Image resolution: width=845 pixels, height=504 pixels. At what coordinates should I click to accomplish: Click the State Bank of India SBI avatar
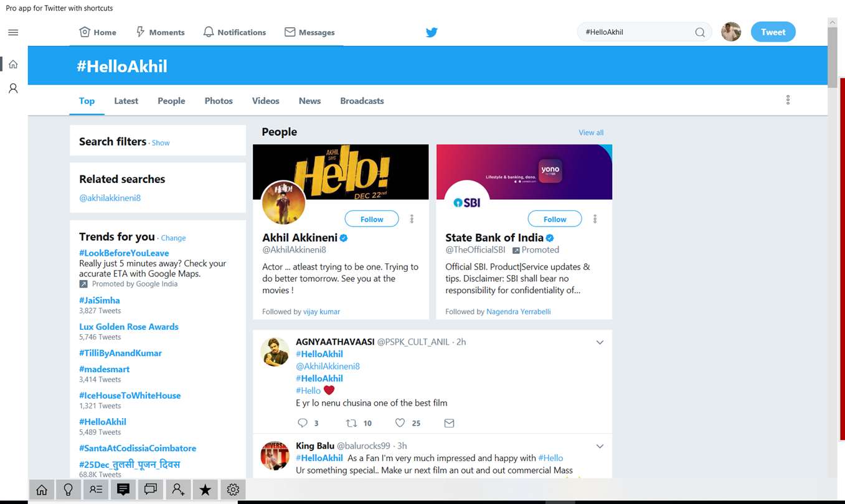coord(467,202)
